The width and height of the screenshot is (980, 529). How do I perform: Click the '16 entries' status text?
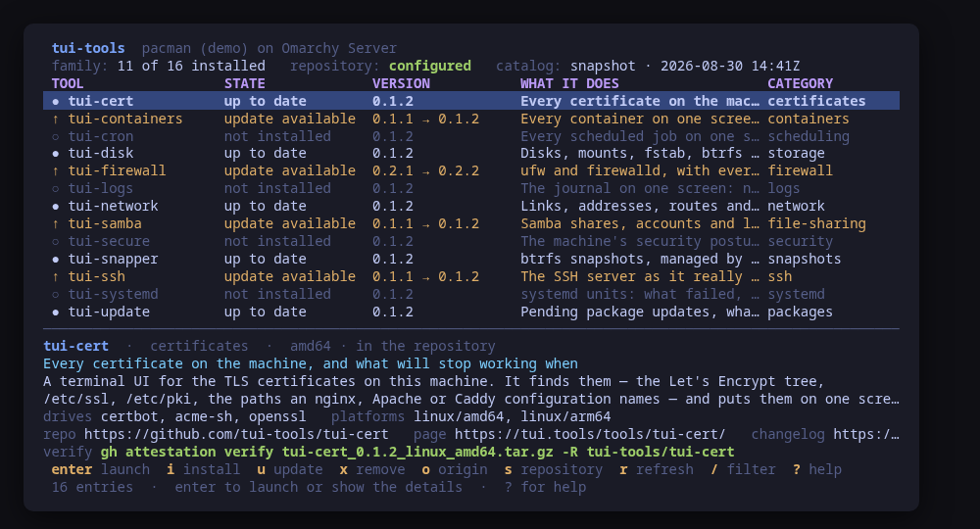(x=92, y=487)
